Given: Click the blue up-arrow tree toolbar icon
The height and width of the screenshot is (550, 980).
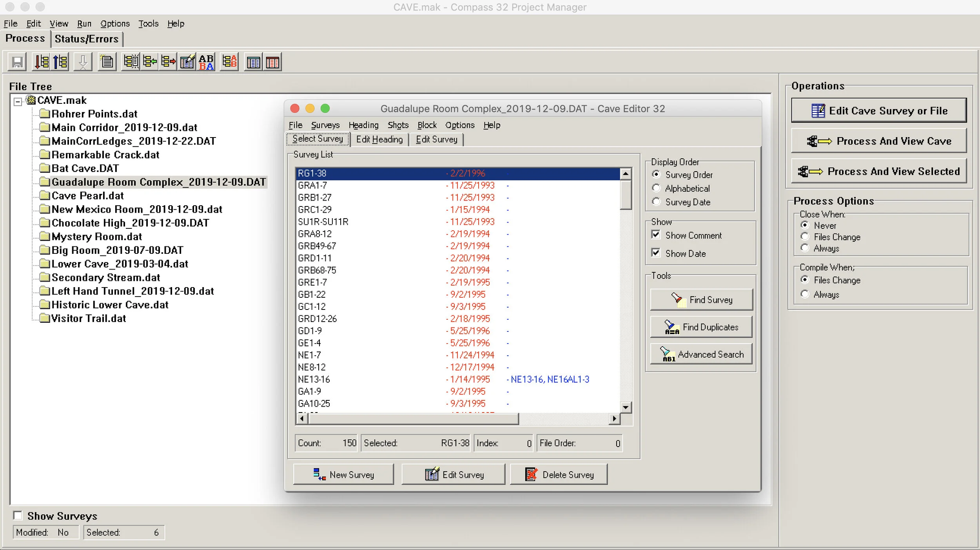Looking at the screenshot, I should [x=60, y=62].
